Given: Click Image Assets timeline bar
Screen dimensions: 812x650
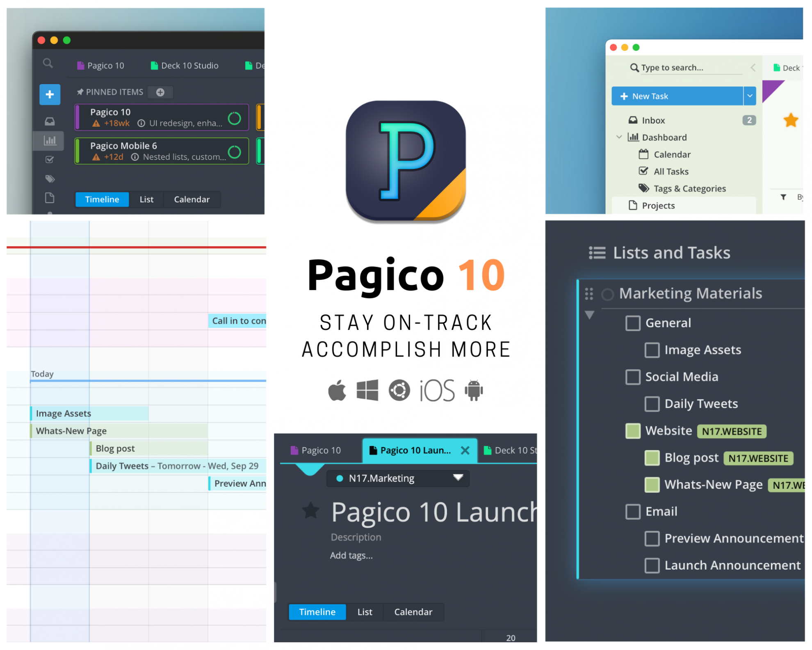Looking at the screenshot, I should [89, 413].
